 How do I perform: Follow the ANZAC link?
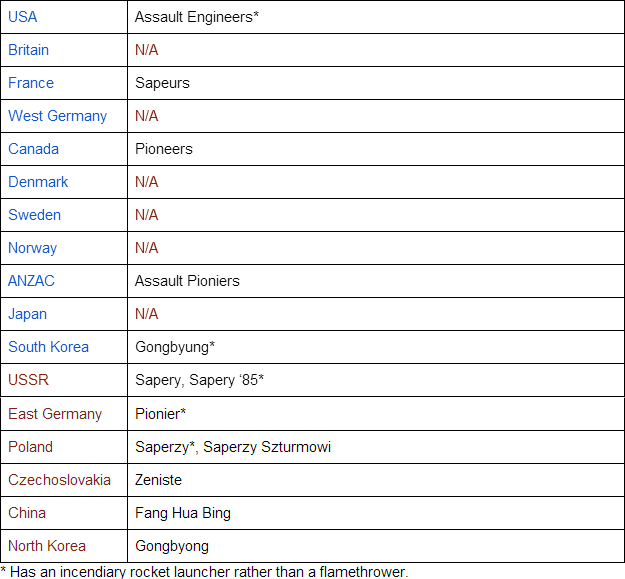[31, 281]
